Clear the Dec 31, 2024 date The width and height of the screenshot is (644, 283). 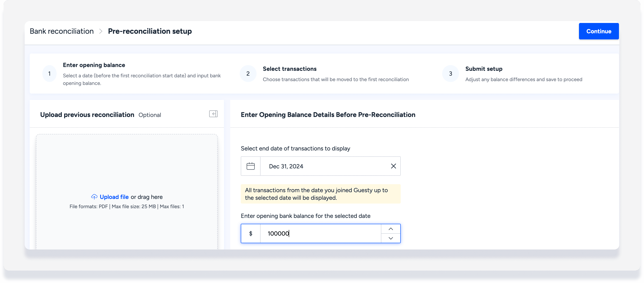[x=393, y=166]
